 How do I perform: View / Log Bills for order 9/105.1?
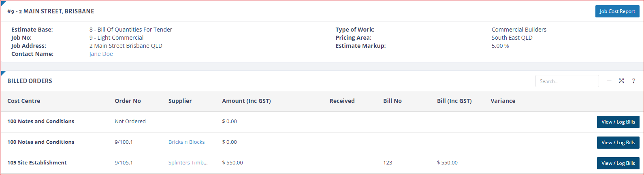(618, 163)
